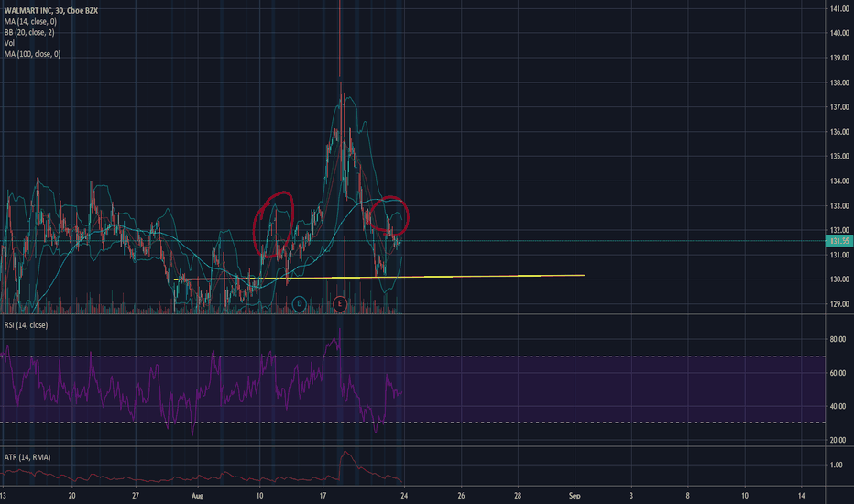Viewport: 854px width, 504px height.
Task: Select the MA (14, close, 0) indicator label
Action: (x=30, y=21)
